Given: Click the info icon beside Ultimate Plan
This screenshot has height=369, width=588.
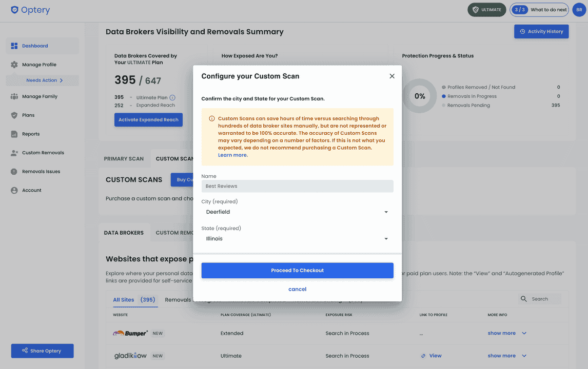Looking at the screenshot, I should [x=172, y=97].
